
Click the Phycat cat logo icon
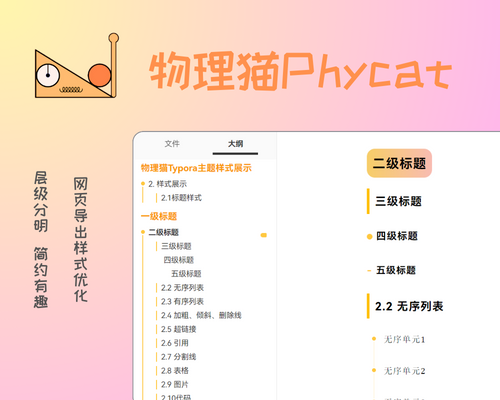tap(77, 66)
